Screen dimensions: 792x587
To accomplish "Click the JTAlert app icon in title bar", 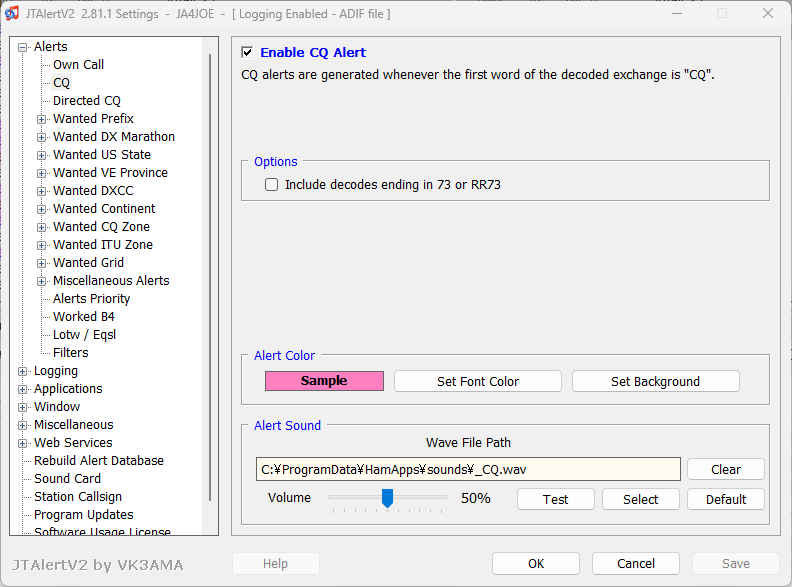I will pos(12,13).
